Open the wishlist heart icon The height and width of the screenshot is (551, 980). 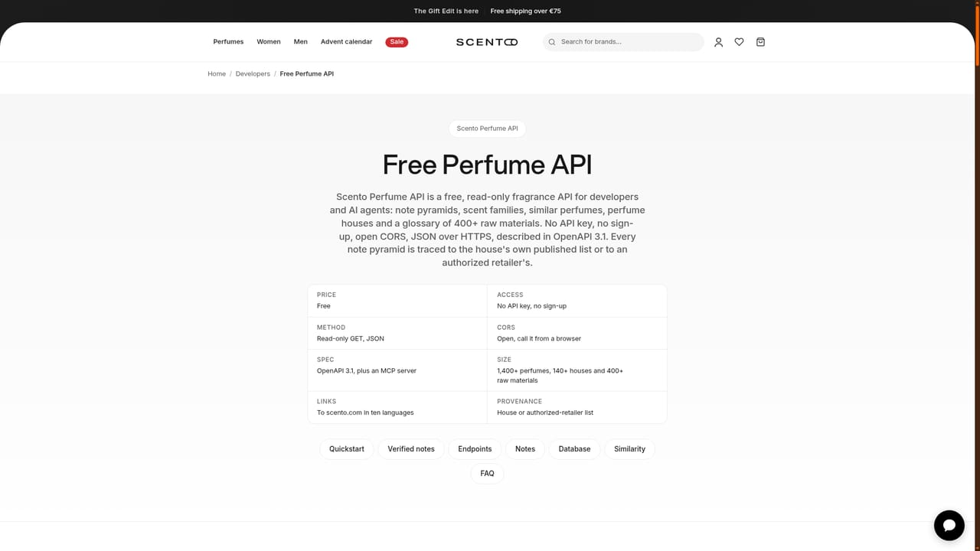pos(739,42)
